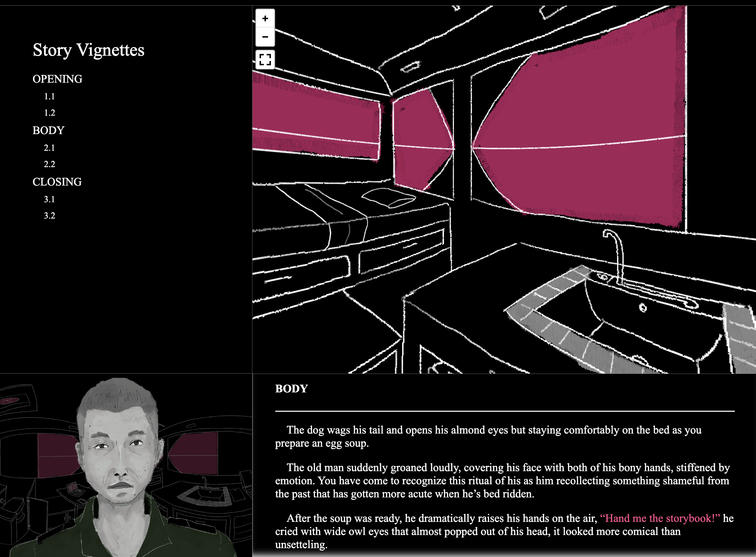This screenshot has height=557, width=756.
Task: Click the BODY heading in the text panel
Action: point(291,389)
